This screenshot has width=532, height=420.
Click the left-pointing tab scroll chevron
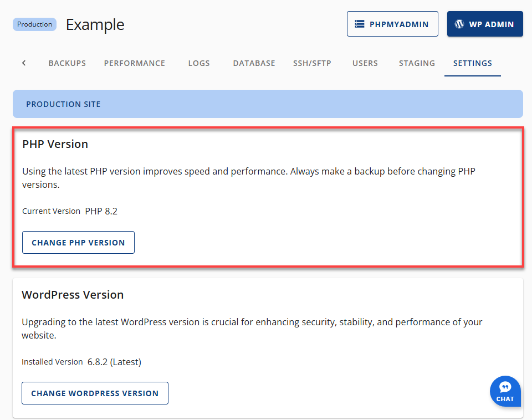tap(23, 63)
